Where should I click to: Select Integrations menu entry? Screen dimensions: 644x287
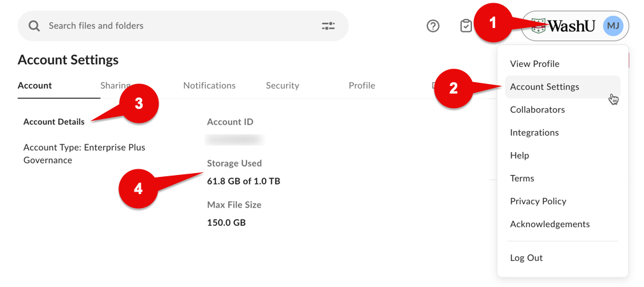534,132
